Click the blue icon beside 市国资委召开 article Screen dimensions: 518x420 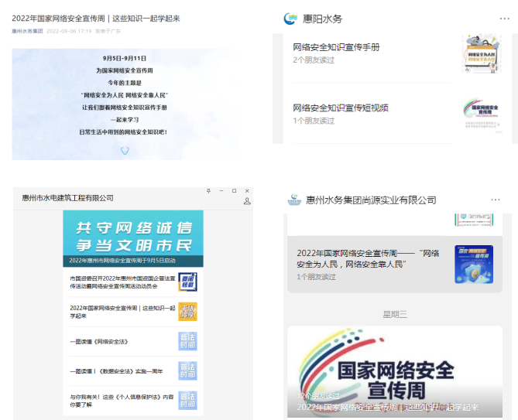tap(187, 281)
